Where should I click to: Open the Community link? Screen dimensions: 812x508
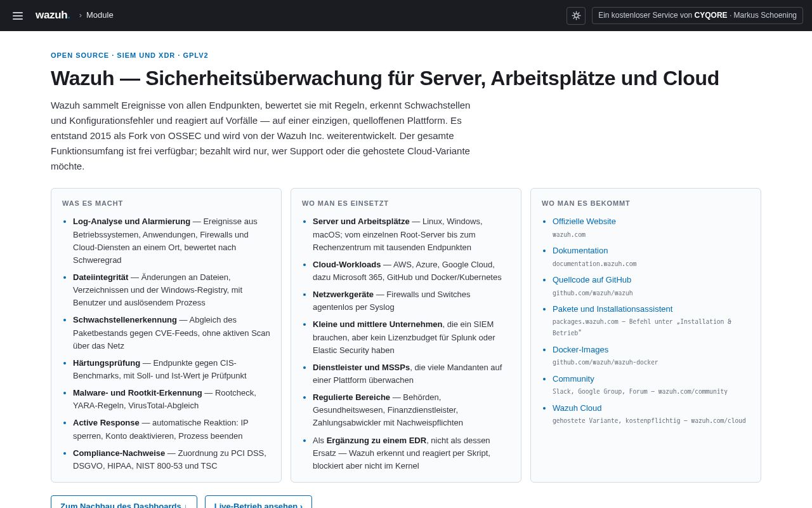click(573, 379)
